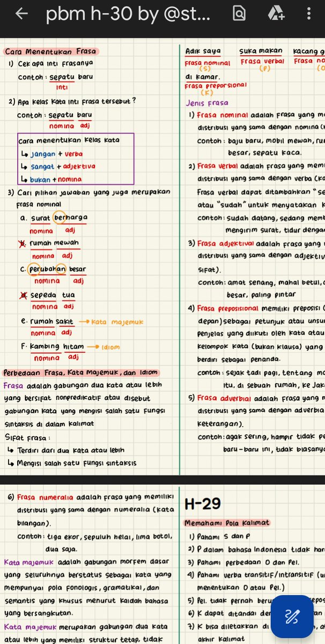Tap the example "sepatu baru" under step 1
This screenshot has width=325, height=644.
click(x=70, y=77)
